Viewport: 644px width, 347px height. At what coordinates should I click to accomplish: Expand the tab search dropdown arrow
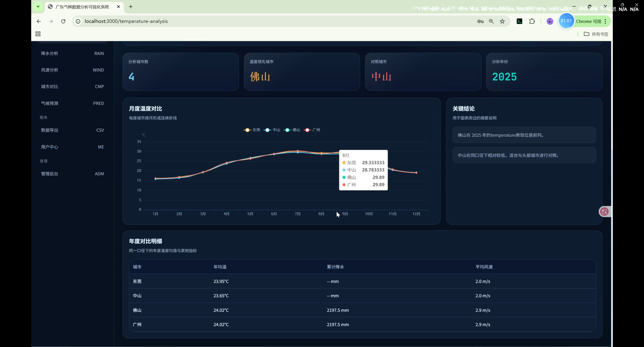38,7
